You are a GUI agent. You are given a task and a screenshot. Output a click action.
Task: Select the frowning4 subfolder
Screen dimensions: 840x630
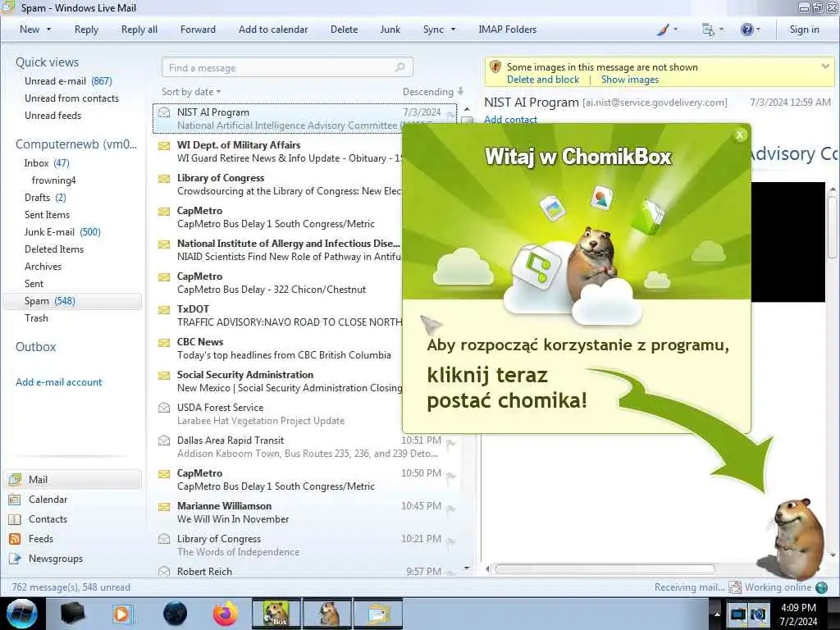coord(53,180)
